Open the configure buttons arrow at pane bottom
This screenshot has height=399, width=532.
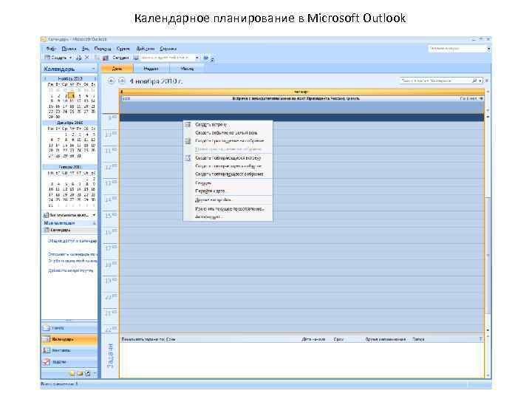[95, 374]
